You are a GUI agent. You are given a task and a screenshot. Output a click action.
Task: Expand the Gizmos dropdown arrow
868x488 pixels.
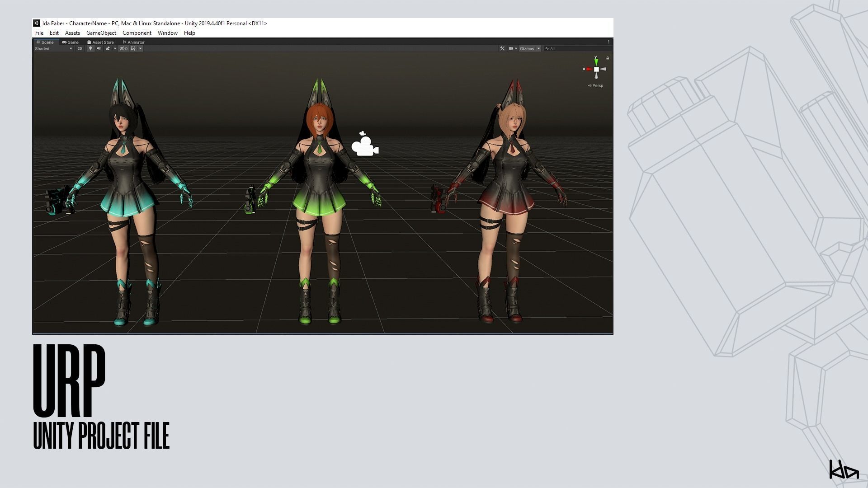538,48
